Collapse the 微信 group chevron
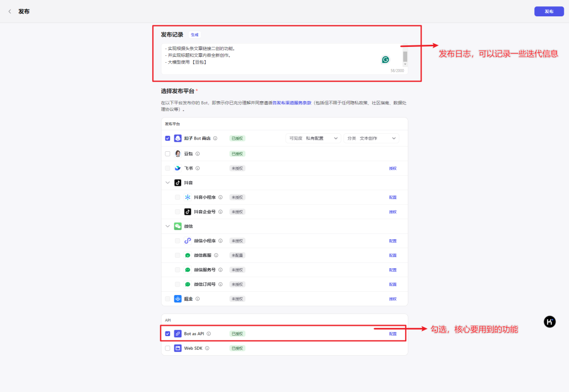 pos(168,226)
